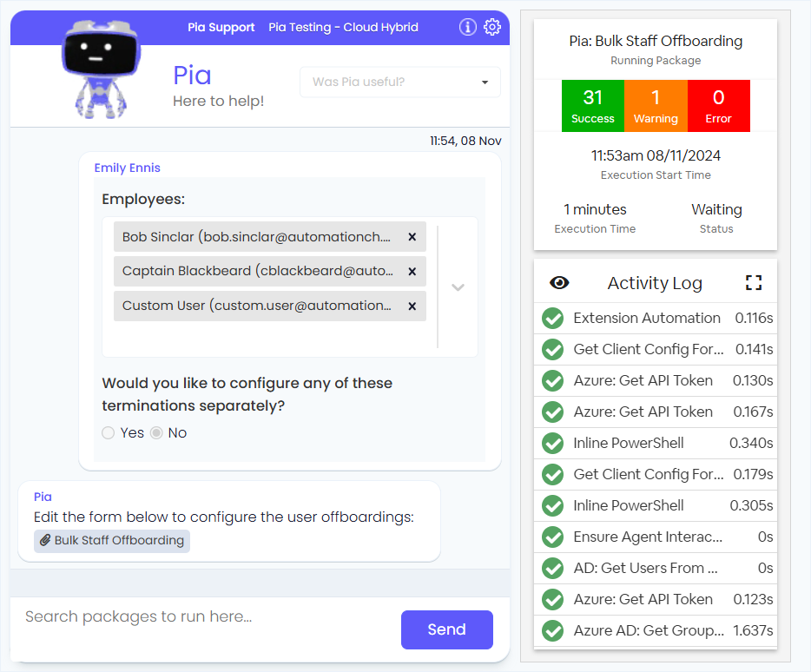Click the 'Search packages to run here' field
The image size is (811, 672).
[207, 617]
